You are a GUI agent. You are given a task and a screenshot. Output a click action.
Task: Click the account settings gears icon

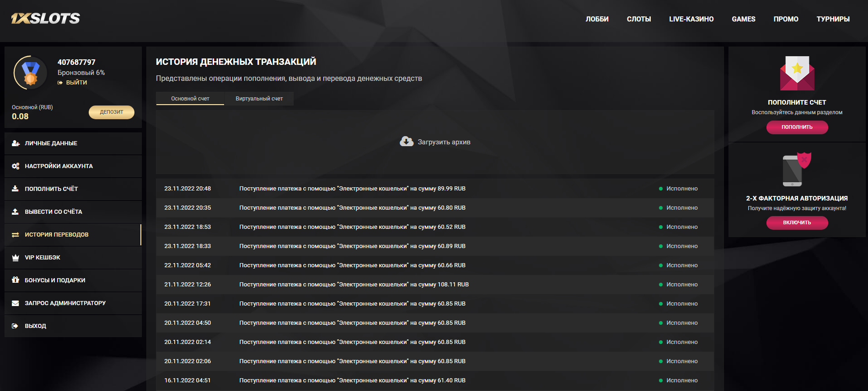coord(16,166)
